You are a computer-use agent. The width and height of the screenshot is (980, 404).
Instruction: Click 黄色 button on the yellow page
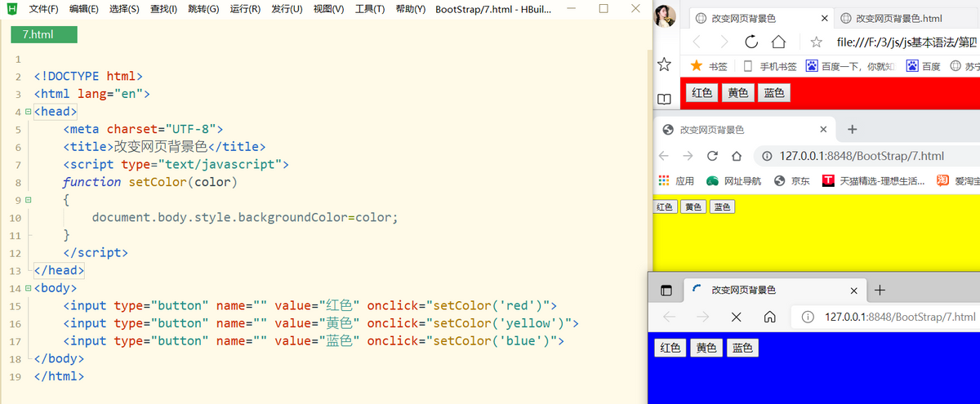click(x=693, y=206)
